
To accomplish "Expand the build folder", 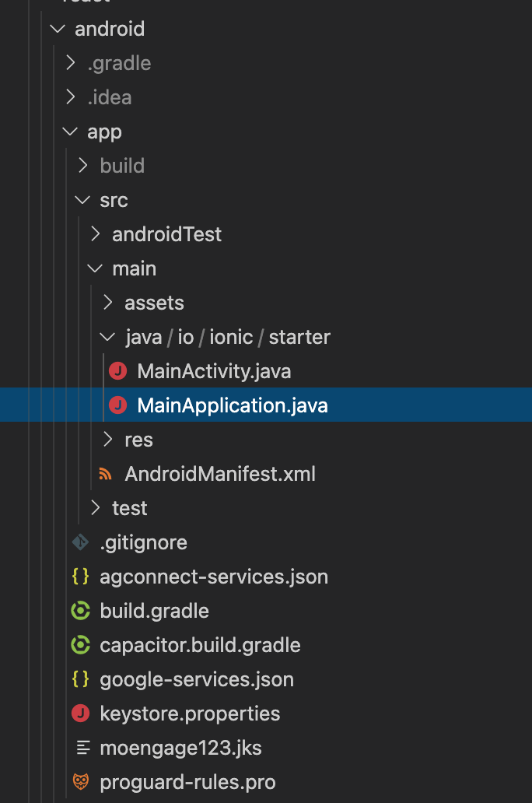I will point(82,166).
